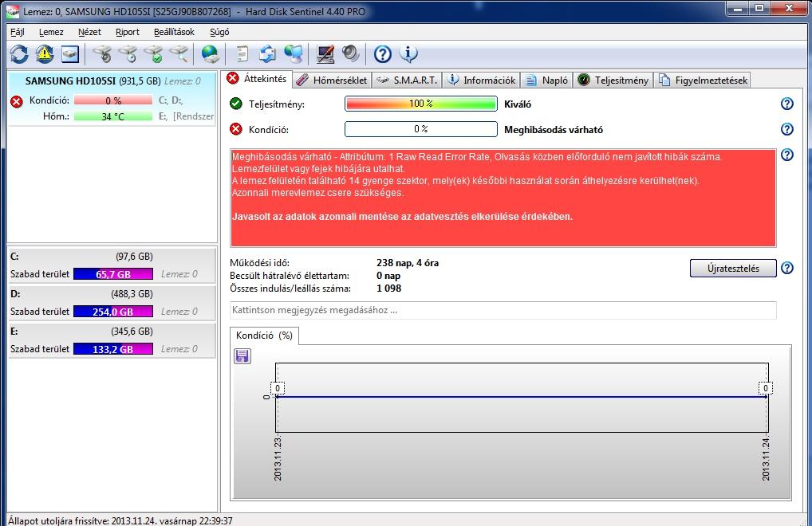This screenshot has height=526, width=812.
Task: Click help icon next to Teljesítmény bar
Action: tap(787, 104)
